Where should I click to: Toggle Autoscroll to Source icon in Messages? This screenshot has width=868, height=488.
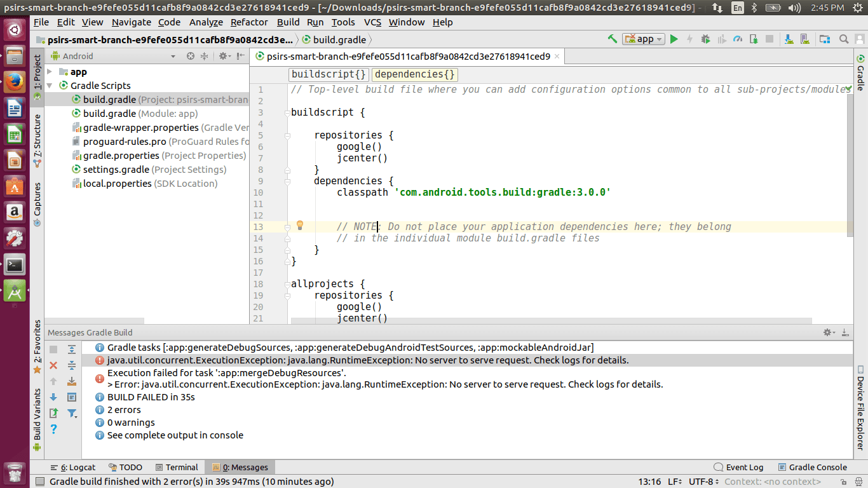pos(72,381)
